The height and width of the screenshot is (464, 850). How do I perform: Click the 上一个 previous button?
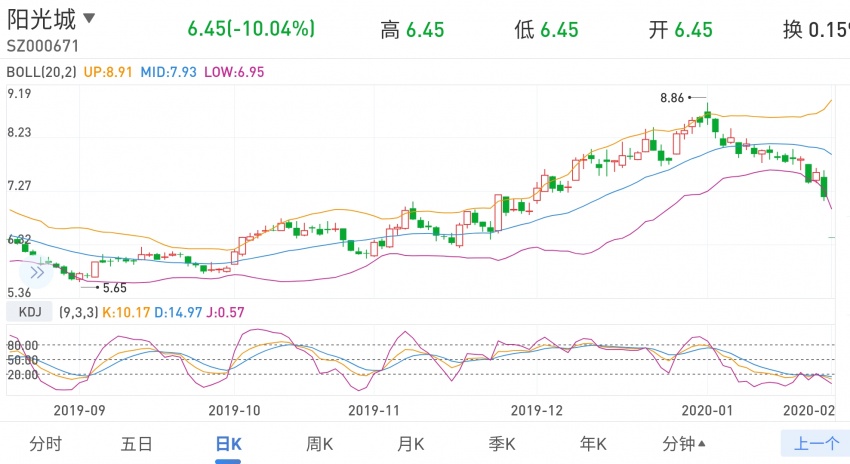click(815, 444)
